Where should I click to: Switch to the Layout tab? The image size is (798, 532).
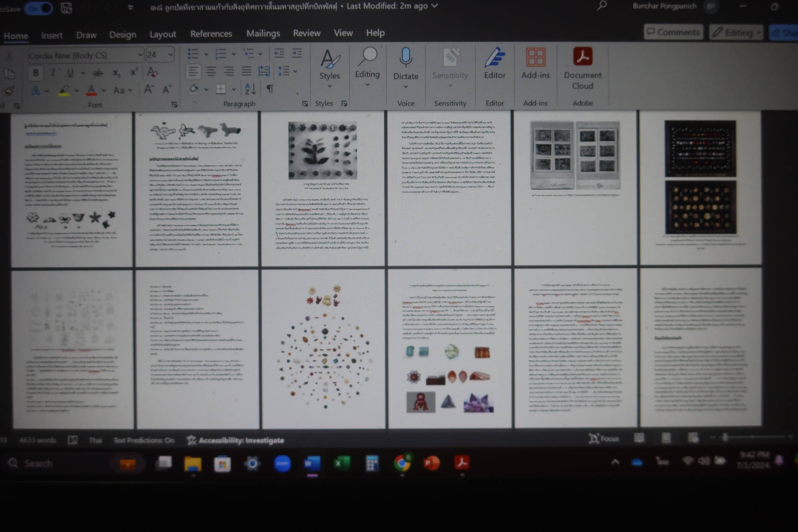[x=162, y=34]
